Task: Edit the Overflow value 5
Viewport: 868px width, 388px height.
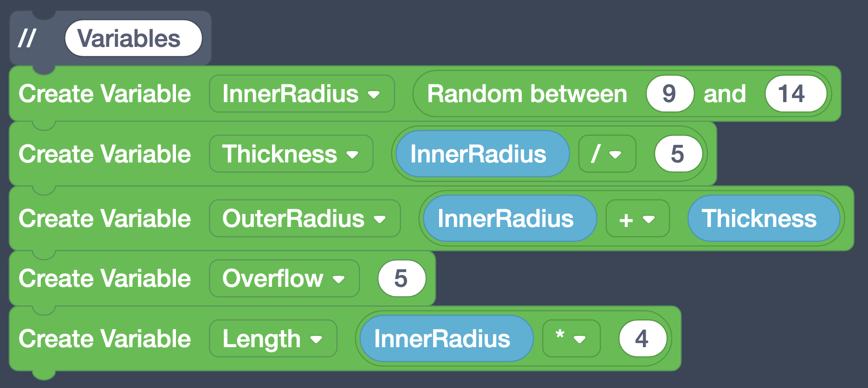Action: (401, 278)
